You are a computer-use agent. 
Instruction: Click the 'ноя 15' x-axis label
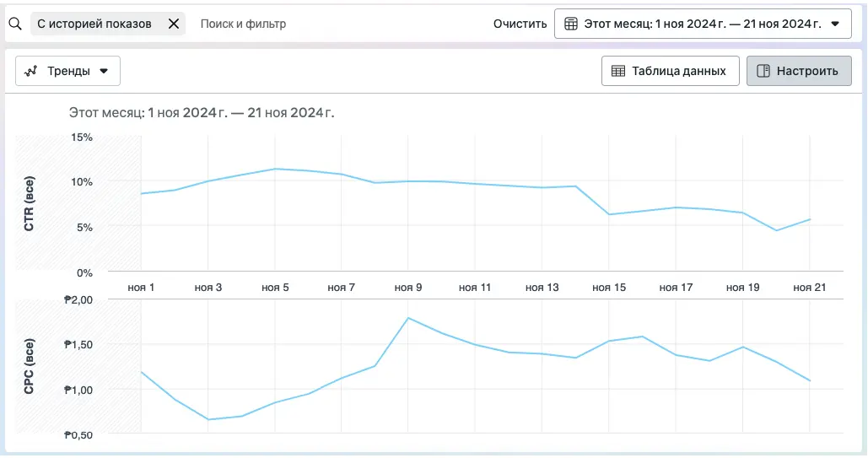point(609,288)
